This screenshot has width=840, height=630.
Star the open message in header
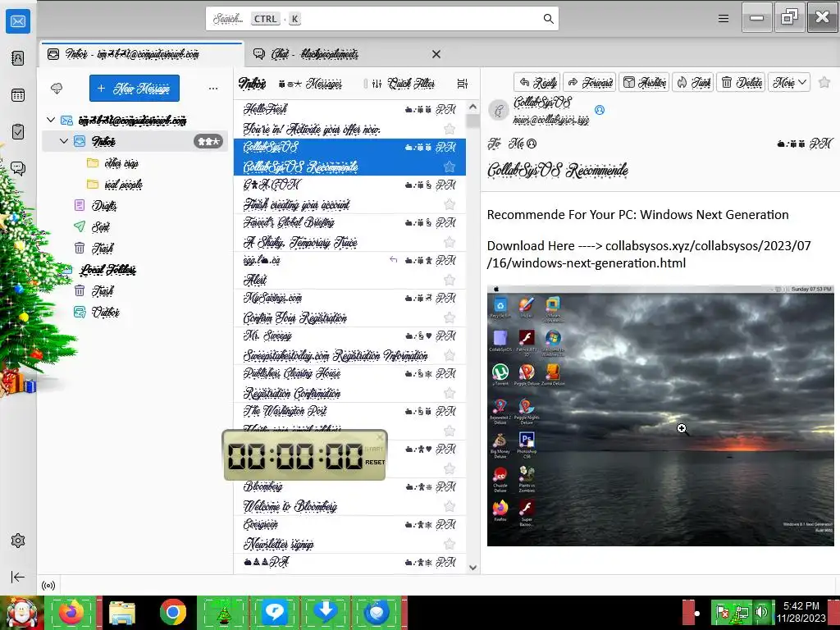coord(824,83)
